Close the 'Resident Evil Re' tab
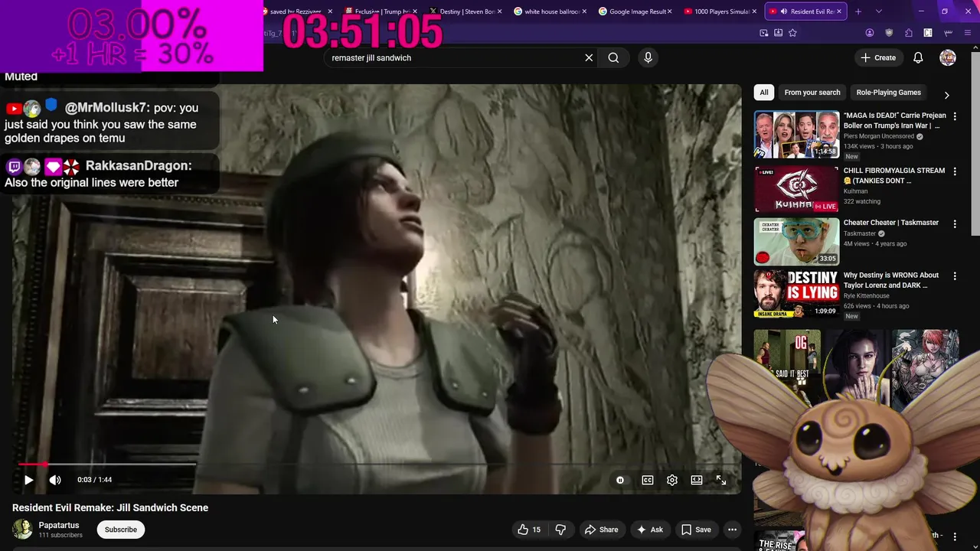Viewport: 980px width, 551px height. coord(839,11)
